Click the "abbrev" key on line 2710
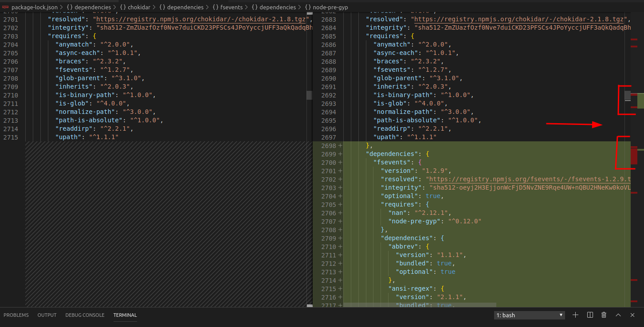This screenshot has width=644, height=327. click(x=403, y=247)
